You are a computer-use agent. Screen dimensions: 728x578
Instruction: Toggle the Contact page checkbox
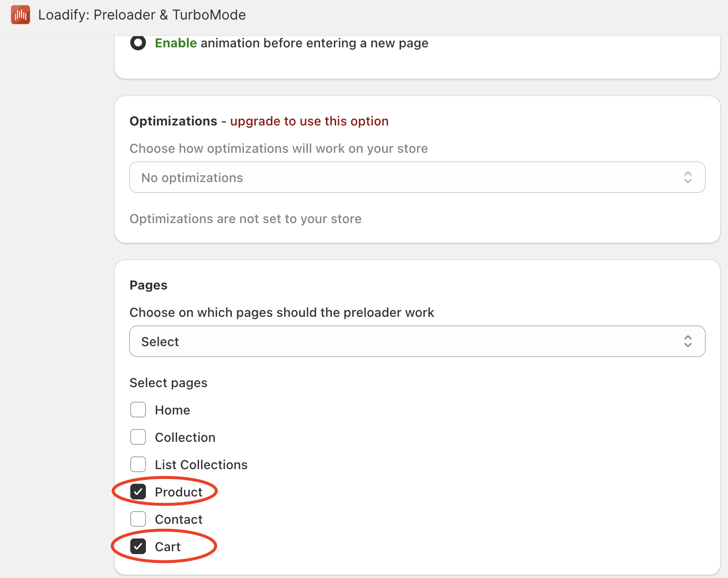coord(138,519)
